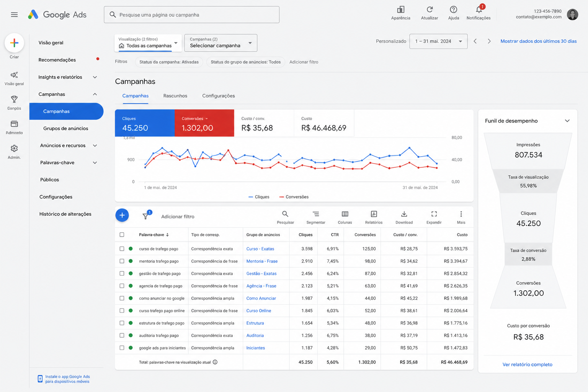Click the Google Ads logo
This screenshot has width=588, height=392.
(x=57, y=15)
